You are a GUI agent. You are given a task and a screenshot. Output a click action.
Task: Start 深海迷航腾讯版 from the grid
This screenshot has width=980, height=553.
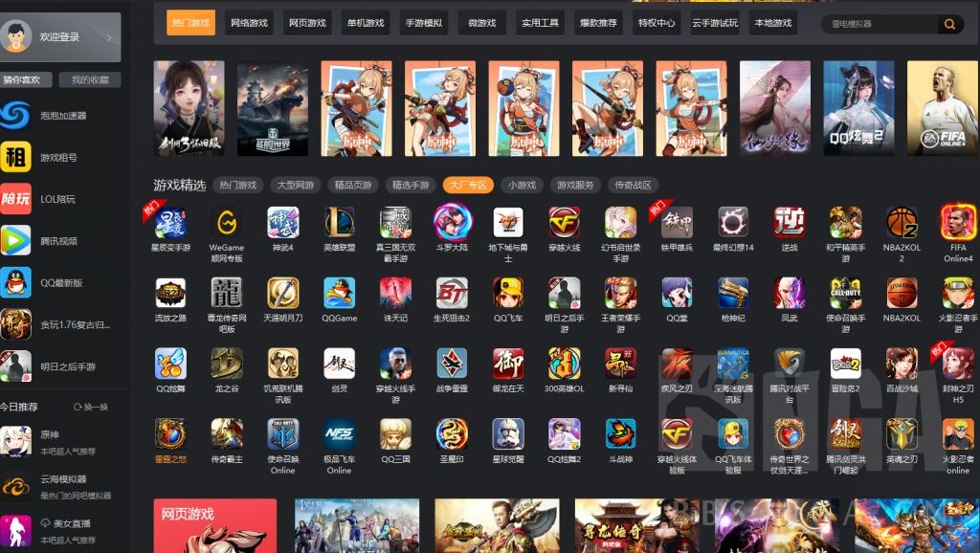coord(733,364)
